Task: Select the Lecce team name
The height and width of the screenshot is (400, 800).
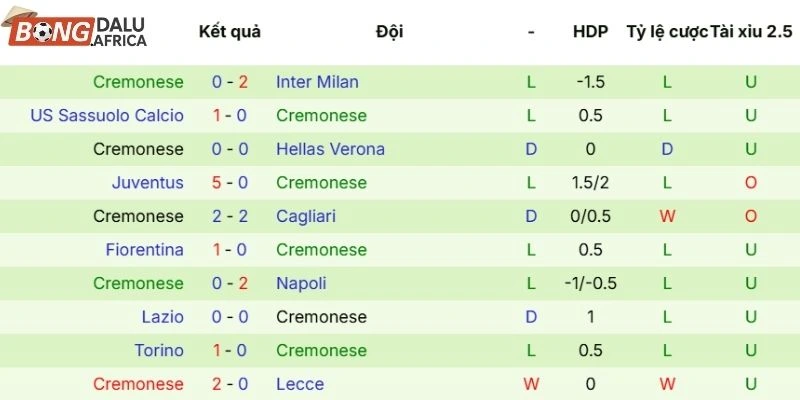Action: 297,384
